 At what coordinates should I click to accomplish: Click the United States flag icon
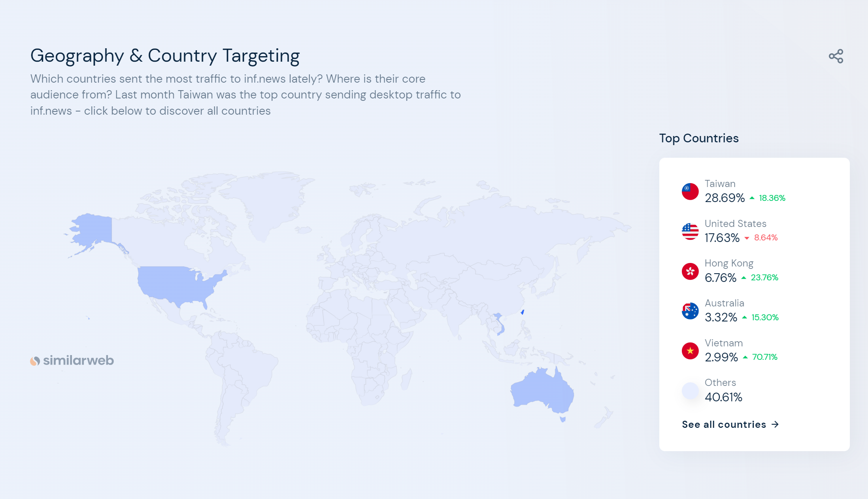tap(690, 231)
